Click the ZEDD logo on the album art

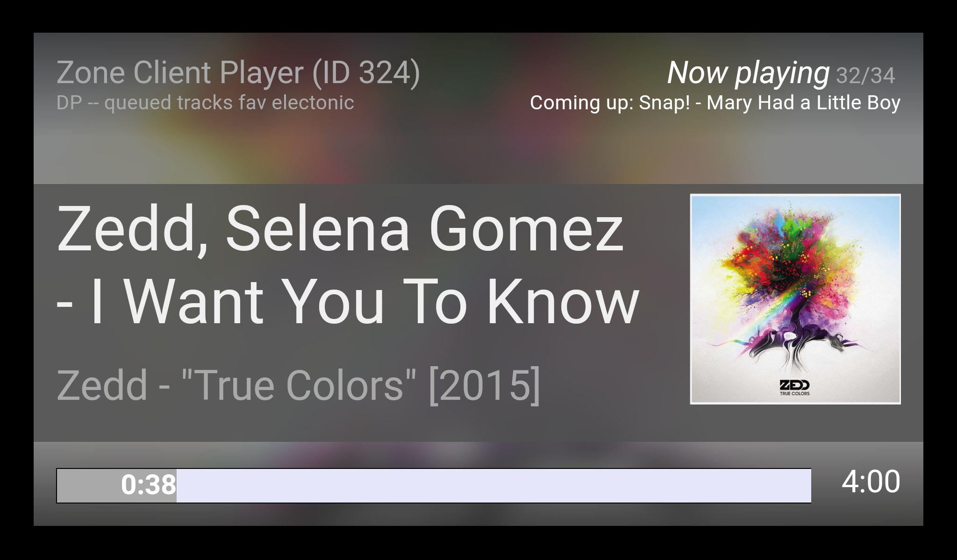tap(794, 385)
